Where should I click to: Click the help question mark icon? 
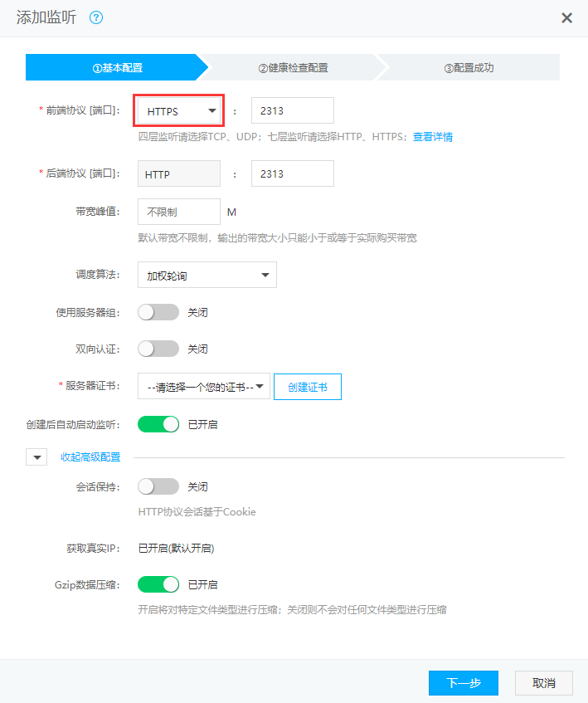tap(96, 17)
